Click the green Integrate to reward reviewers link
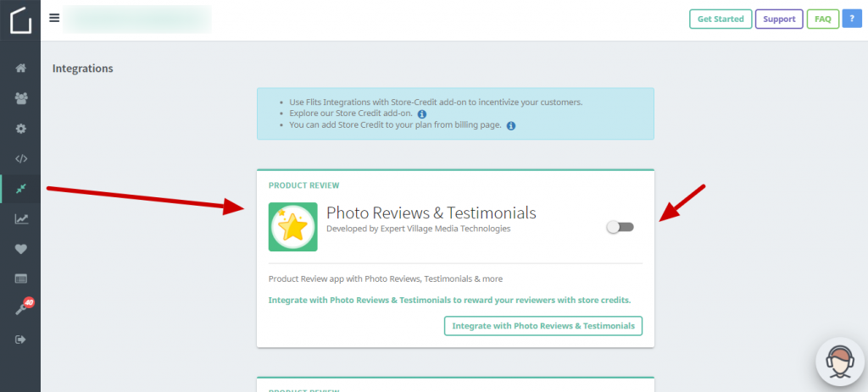The width and height of the screenshot is (868, 392). point(449,301)
